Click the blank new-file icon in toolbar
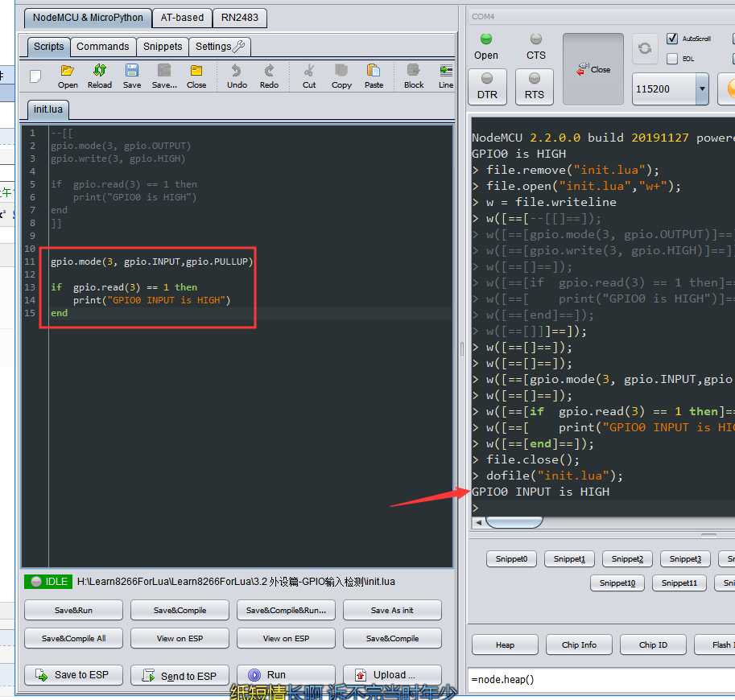 point(35,76)
